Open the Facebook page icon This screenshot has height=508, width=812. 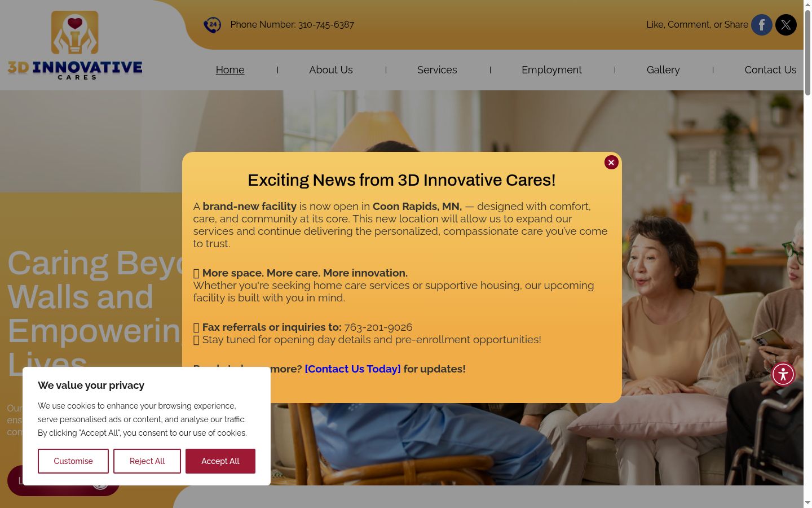pyautogui.click(x=762, y=25)
